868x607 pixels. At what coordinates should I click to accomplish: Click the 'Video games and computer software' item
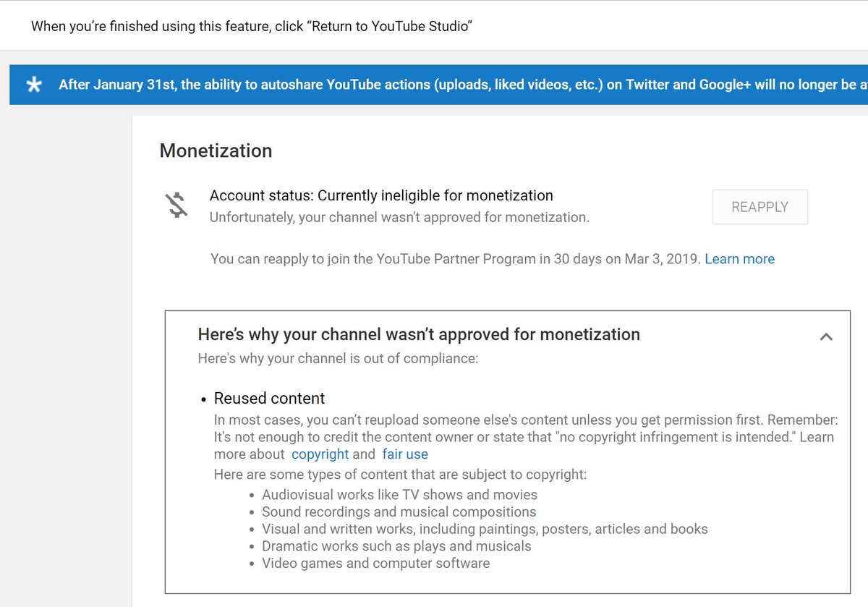pos(375,563)
